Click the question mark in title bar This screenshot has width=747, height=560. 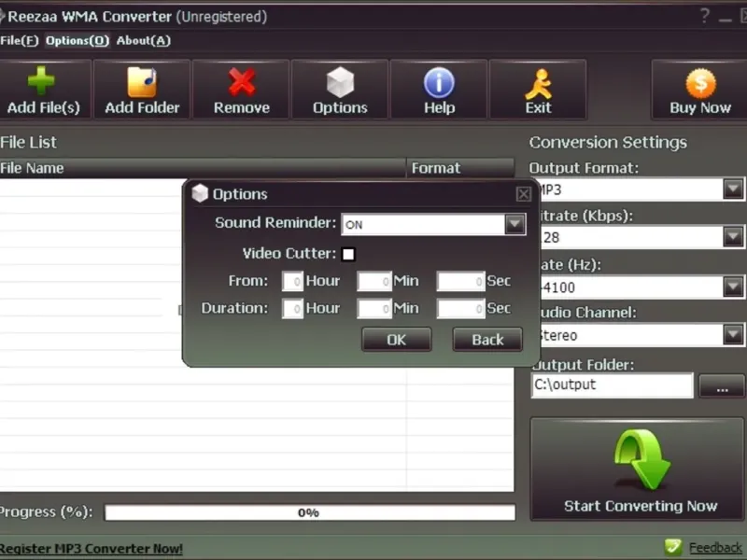coord(705,17)
